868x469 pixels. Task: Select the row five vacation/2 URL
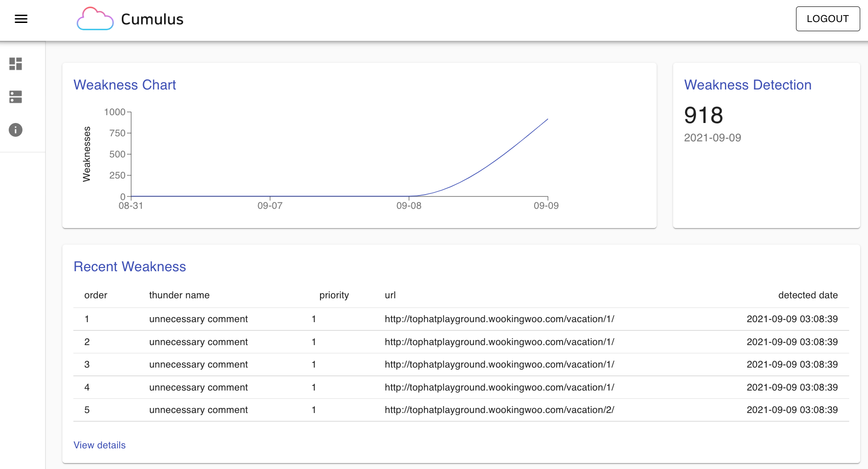tap(499, 410)
